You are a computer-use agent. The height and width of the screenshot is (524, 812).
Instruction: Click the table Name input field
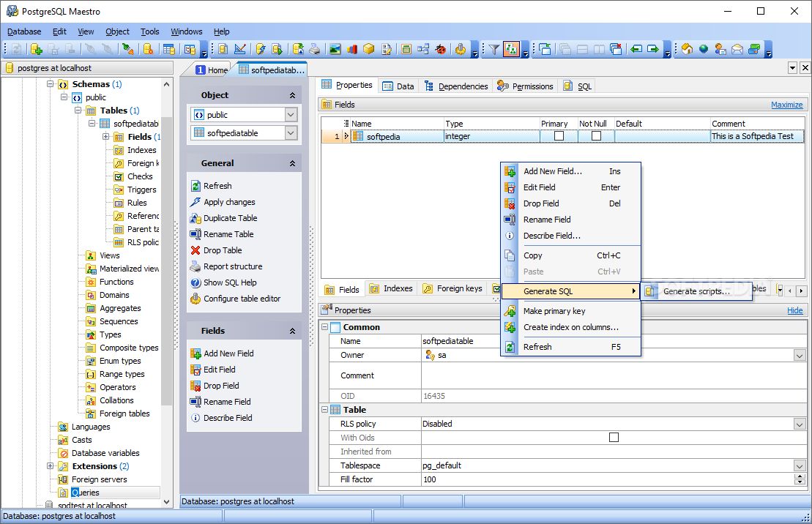(614, 341)
